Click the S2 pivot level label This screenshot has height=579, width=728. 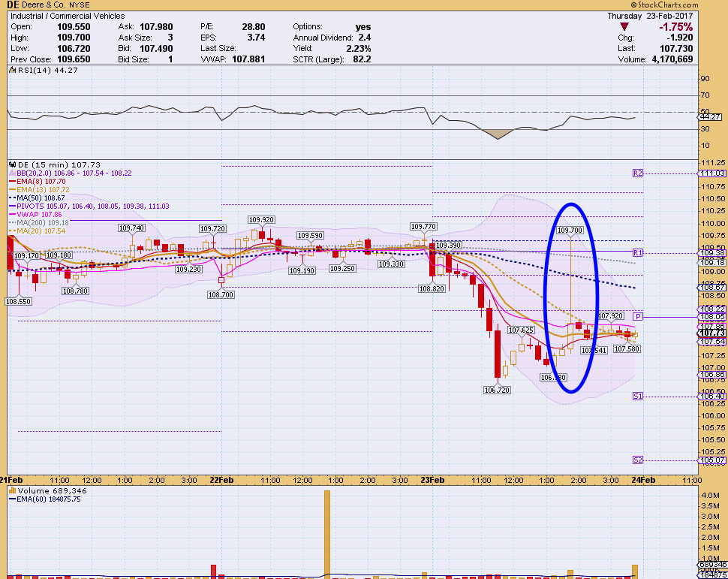click(x=638, y=460)
